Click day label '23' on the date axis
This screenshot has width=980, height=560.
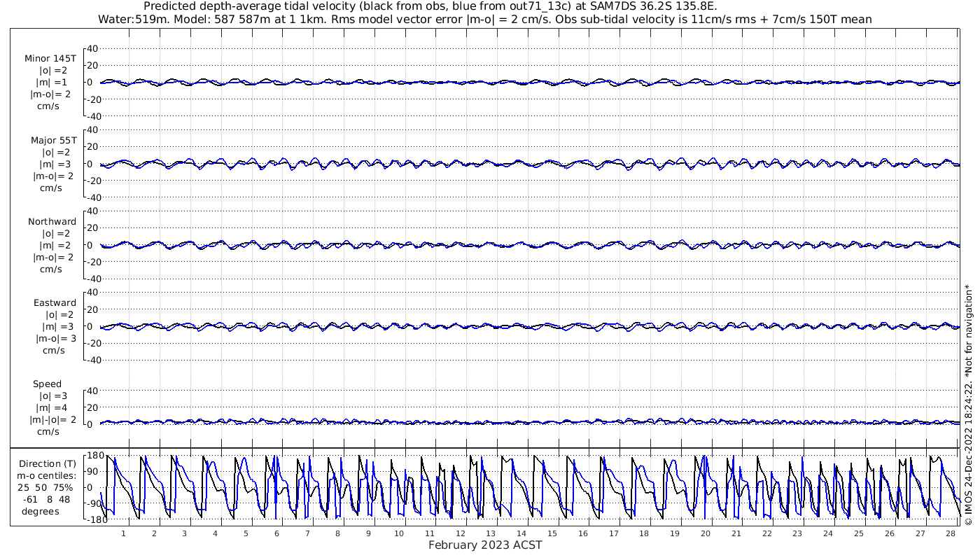[x=797, y=533]
